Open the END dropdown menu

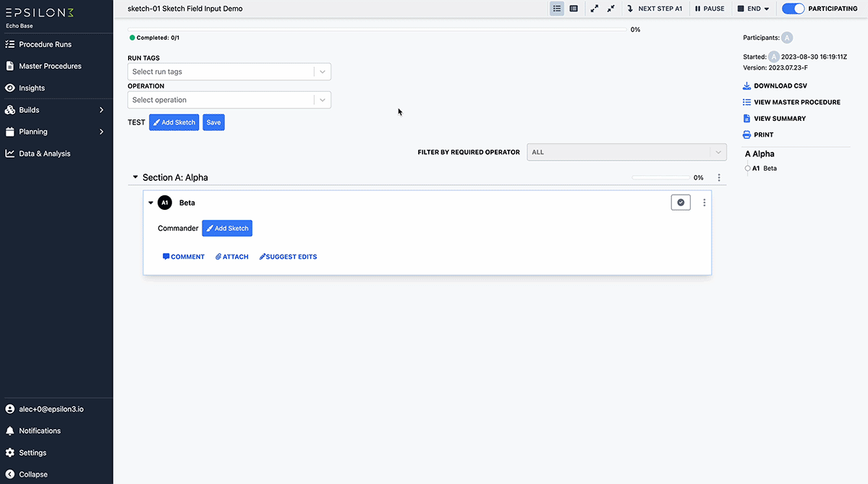click(x=752, y=9)
